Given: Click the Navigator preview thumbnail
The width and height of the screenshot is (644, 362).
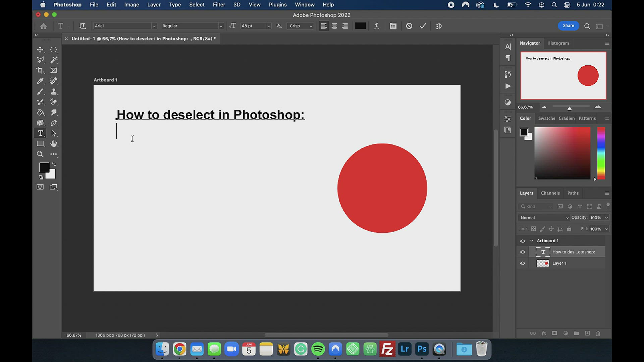Looking at the screenshot, I should [x=563, y=75].
